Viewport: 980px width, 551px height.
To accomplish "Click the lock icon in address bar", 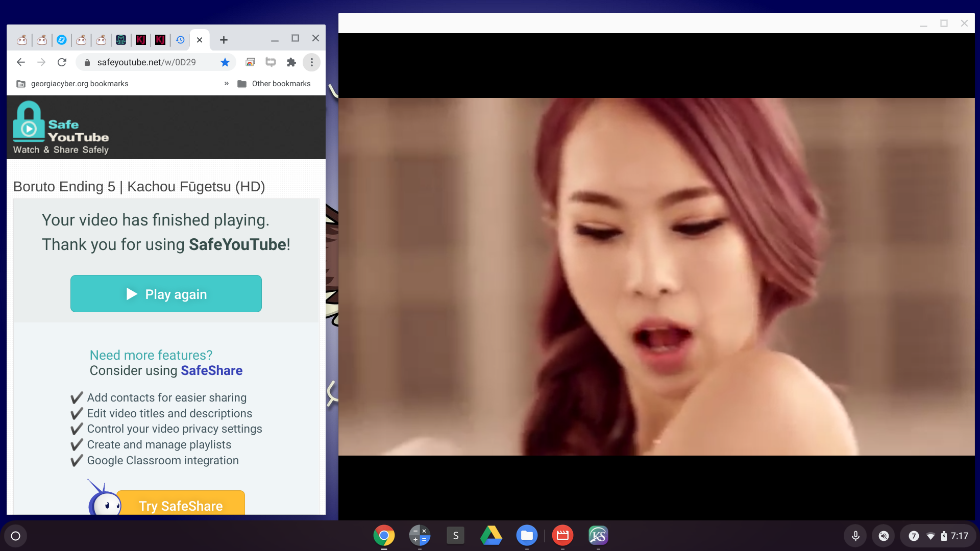I will [87, 62].
